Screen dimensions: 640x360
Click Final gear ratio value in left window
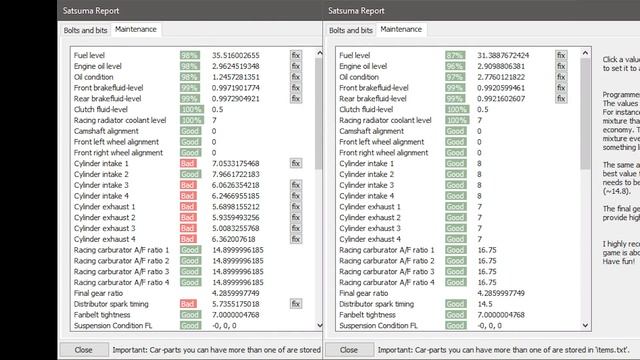point(236,293)
